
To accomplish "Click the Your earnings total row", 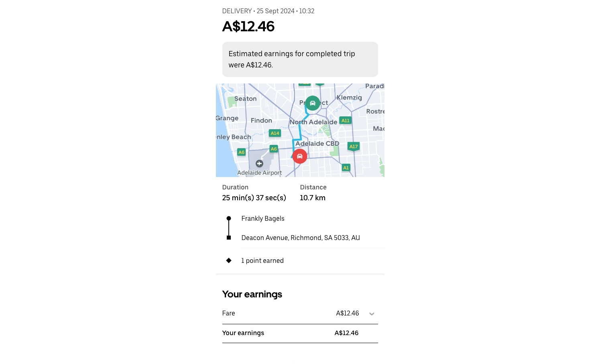I will 300,333.
